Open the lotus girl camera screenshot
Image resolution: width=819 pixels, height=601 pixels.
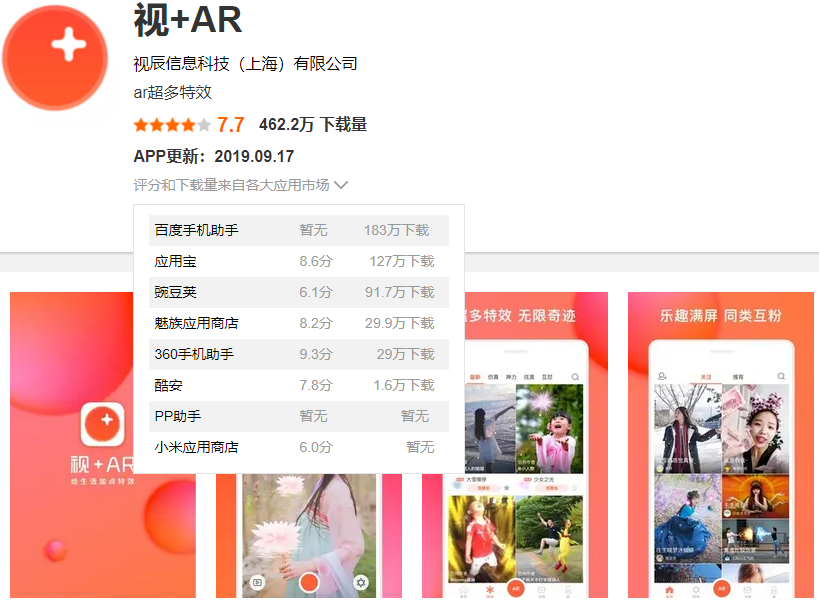309,536
